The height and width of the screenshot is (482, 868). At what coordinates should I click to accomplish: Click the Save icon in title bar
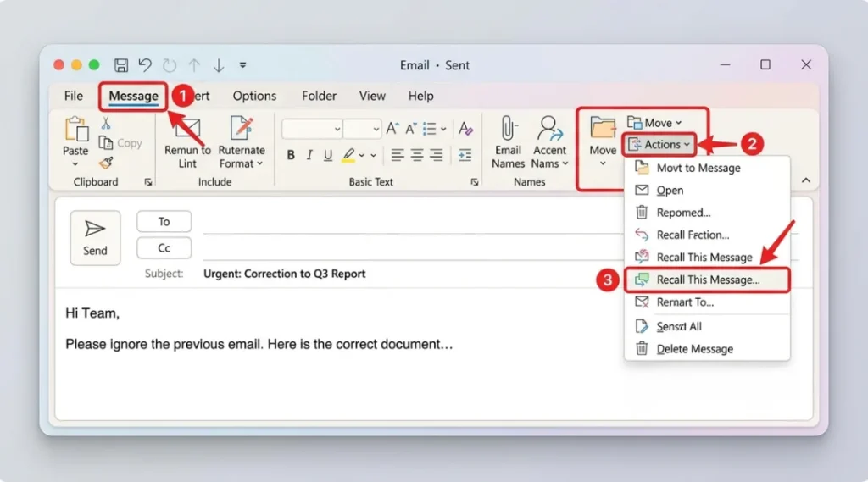point(121,65)
